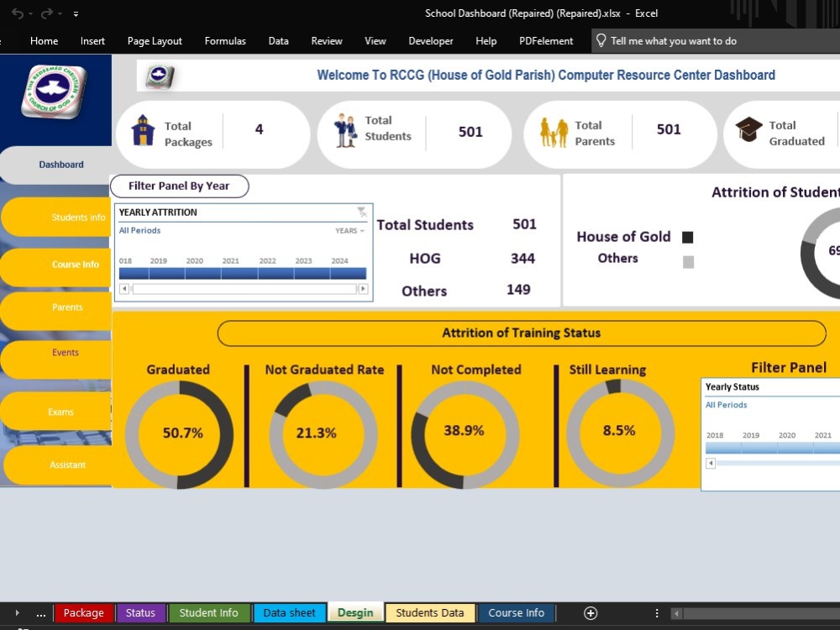The height and width of the screenshot is (630, 840).
Task: Switch to the Student Info sheet tab
Action: tap(208, 613)
